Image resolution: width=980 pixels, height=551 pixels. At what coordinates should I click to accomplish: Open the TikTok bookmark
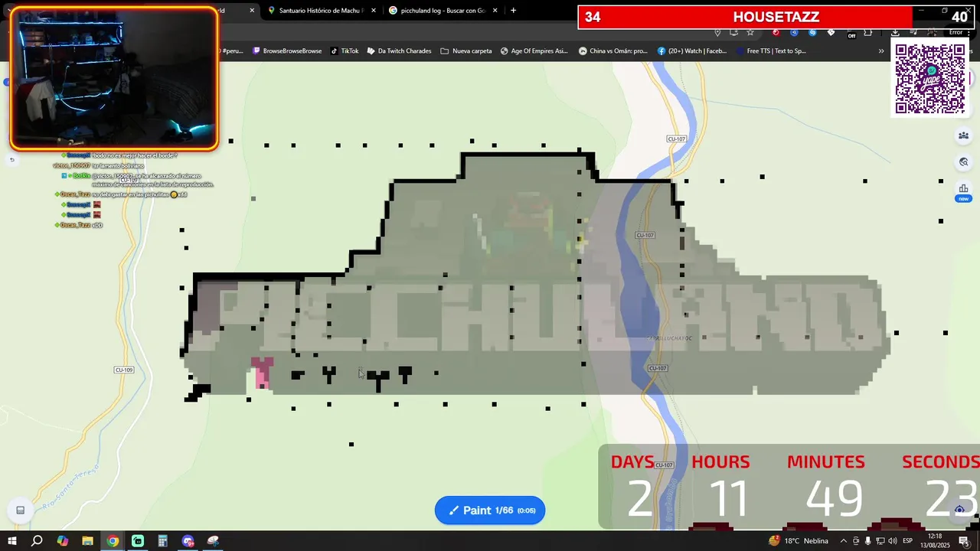coord(345,51)
